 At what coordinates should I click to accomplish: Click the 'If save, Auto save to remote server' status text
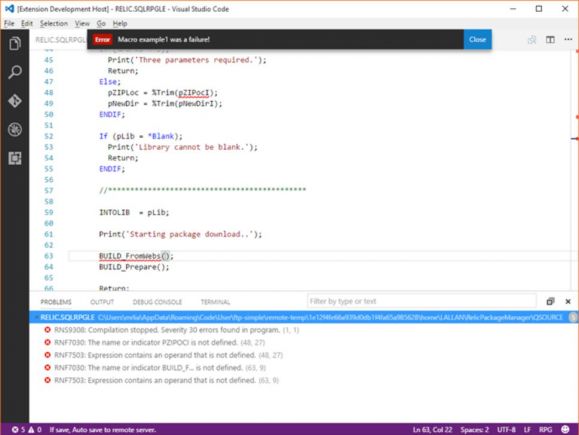[x=103, y=429]
